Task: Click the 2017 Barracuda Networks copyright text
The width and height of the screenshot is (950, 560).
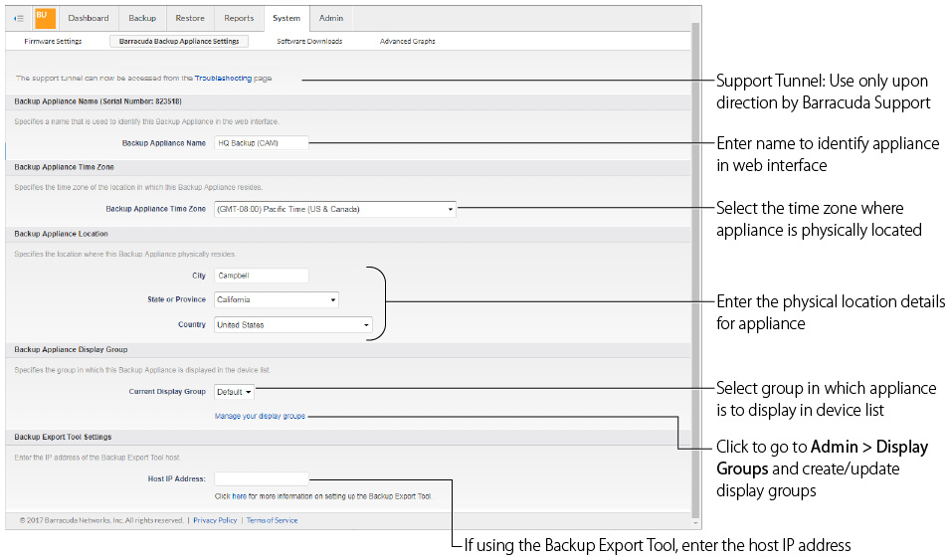Action: (x=101, y=520)
